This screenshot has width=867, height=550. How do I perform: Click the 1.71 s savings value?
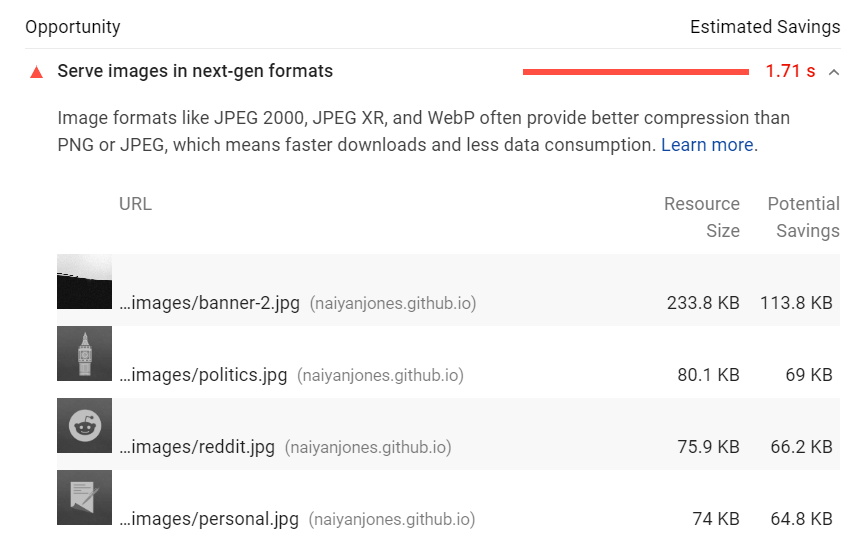(x=790, y=71)
